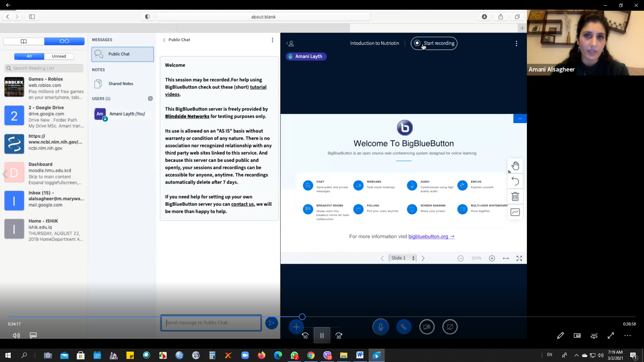Switch to the Bookmarks sidebar tab
The width and height of the screenshot is (644, 362).
pos(23,41)
